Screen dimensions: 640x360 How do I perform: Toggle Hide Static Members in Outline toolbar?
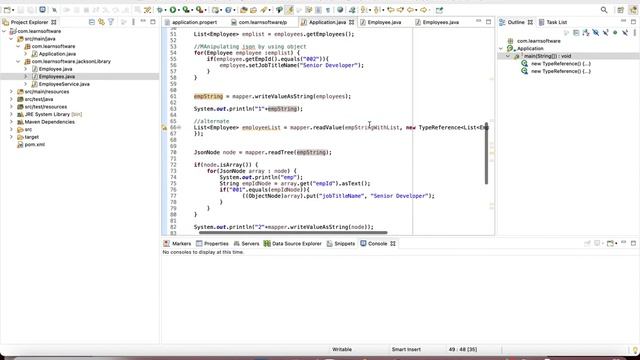pos(606,33)
